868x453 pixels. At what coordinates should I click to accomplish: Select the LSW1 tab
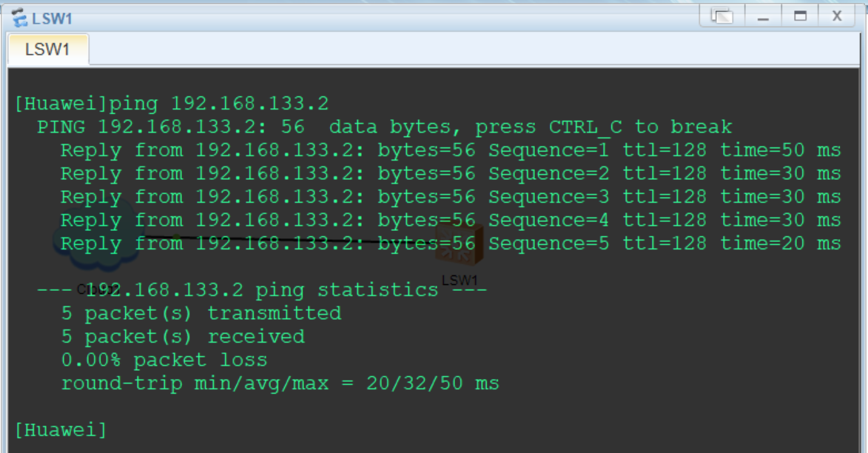click(47, 50)
